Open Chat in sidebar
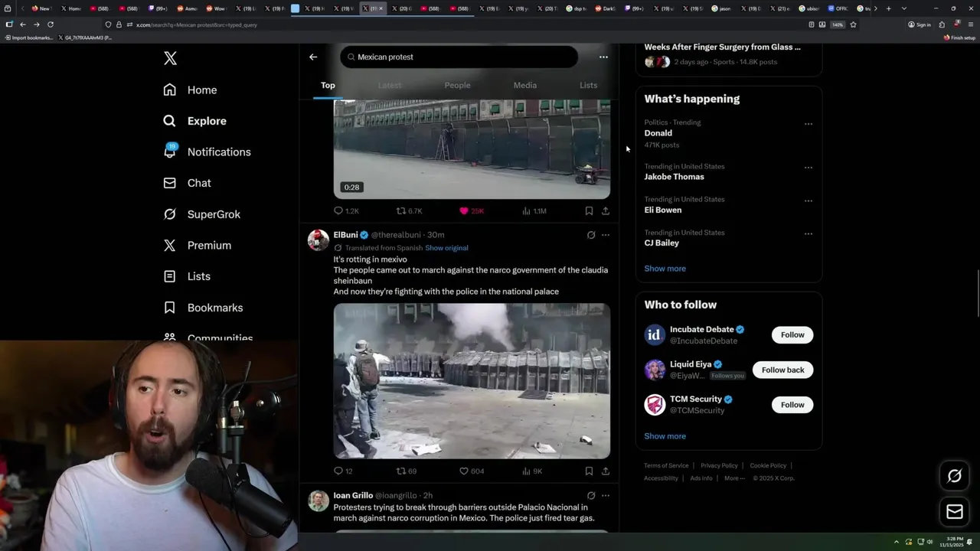This screenshot has height=551, width=980. tap(187, 183)
